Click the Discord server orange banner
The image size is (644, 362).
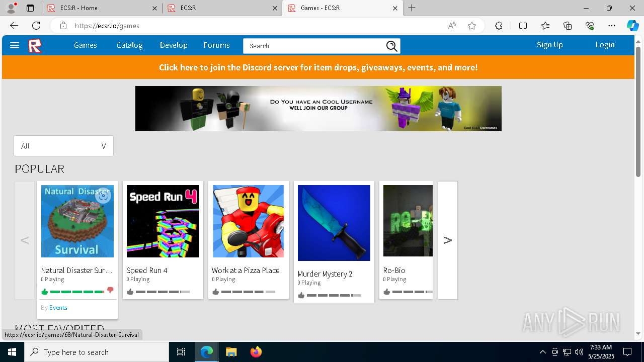pyautogui.click(x=318, y=67)
